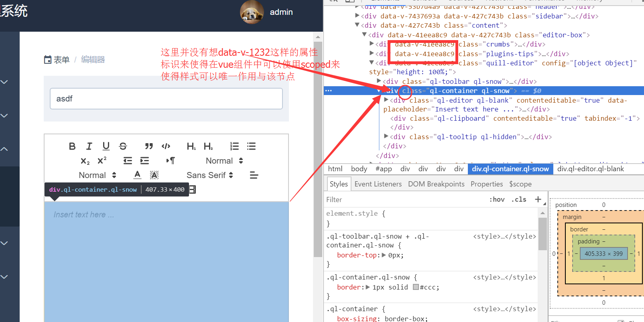The image size is (644, 322).
Task: Create bullet list
Action: point(252,146)
